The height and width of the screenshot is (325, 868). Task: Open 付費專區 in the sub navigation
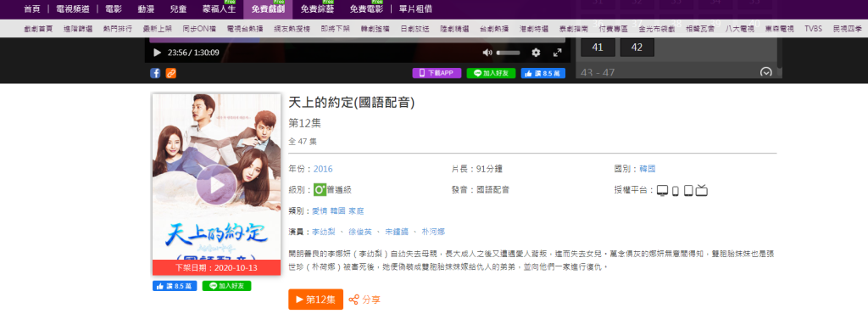click(x=614, y=29)
